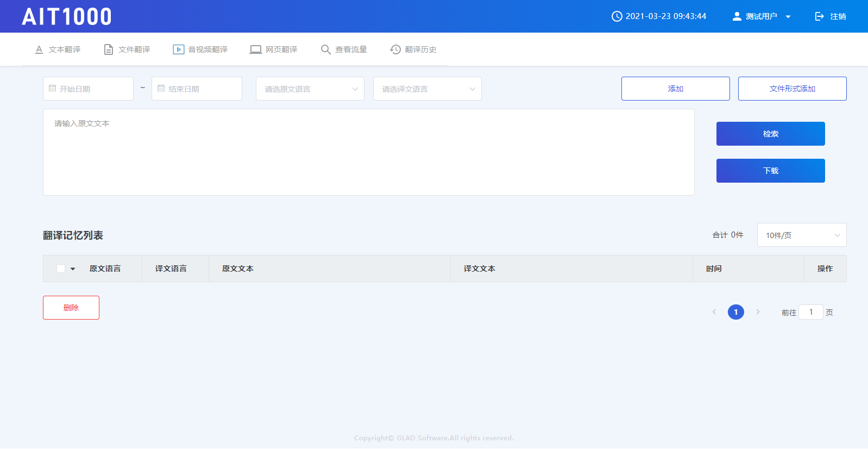This screenshot has width=868, height=449.
Task: Click the red 删除 delete button
Action: 71,308
